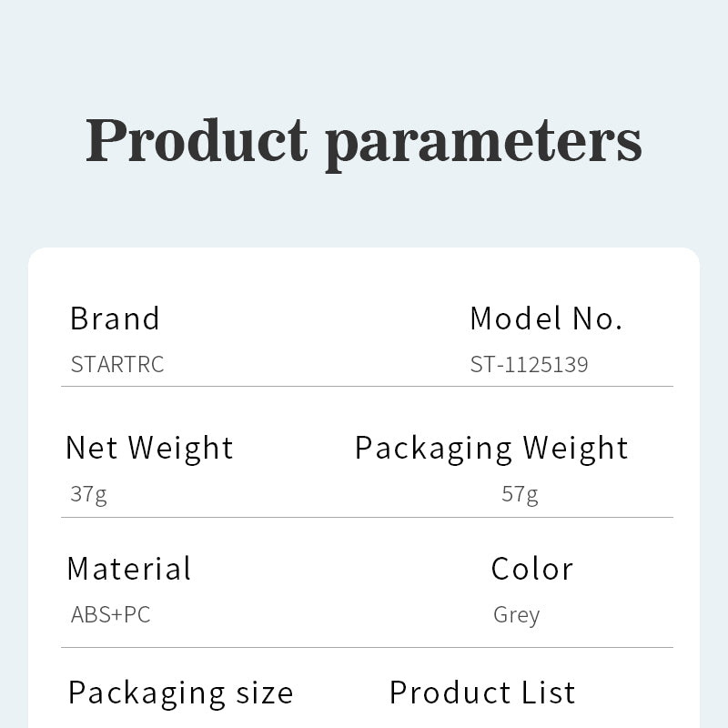The height and width of the screenshot is (728, 728).
Task: Select the Model No. label
Action: (546, 318)
